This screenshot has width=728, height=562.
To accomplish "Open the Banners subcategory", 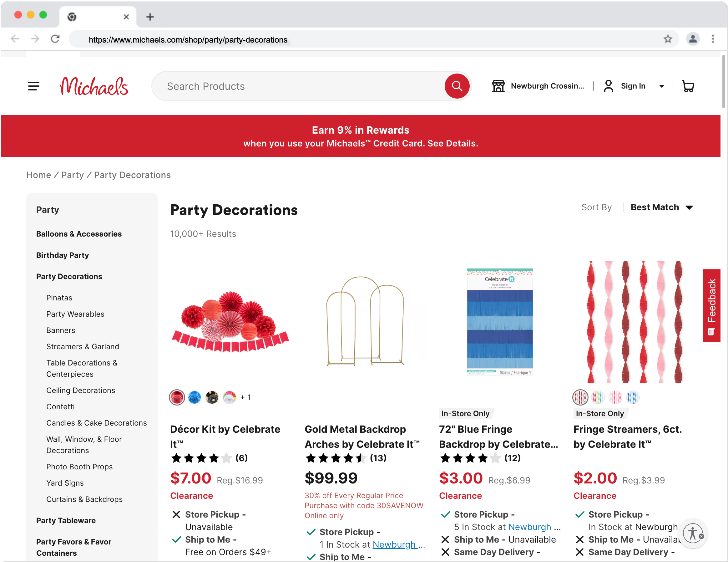I will tap(61, 330).
